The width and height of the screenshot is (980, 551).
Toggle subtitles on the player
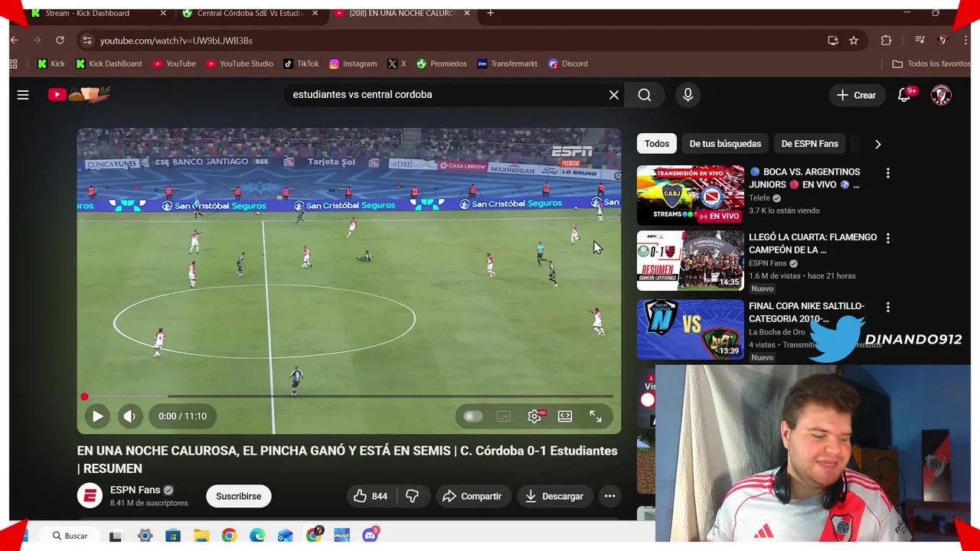tap(503, 416)
